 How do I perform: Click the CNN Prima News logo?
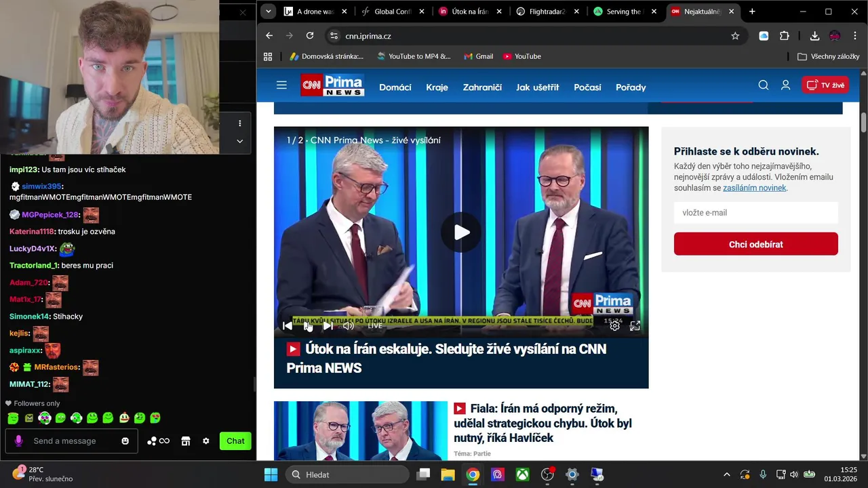[x=332, y=85]
